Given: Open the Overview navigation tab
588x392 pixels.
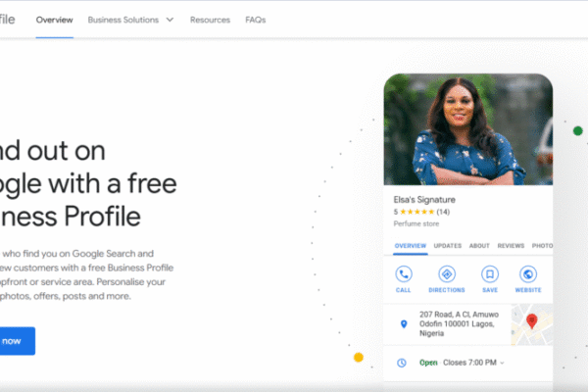Looking at the screenshot, I should click(54, 20).
